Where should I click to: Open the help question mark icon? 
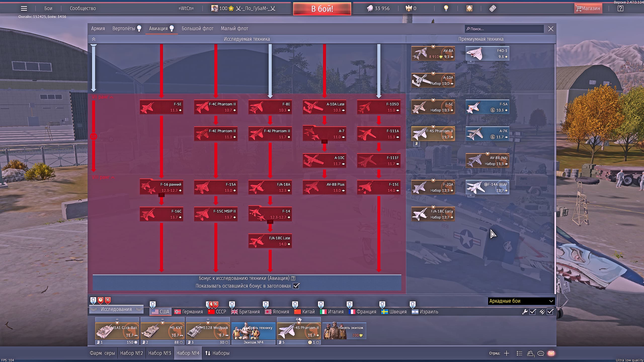tap(620, 8)
